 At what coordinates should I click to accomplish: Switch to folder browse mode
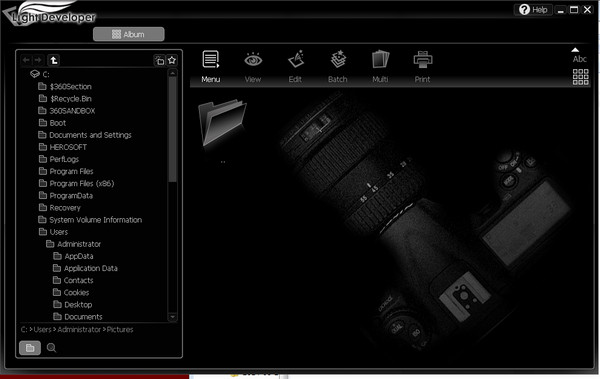coord(30,348)
